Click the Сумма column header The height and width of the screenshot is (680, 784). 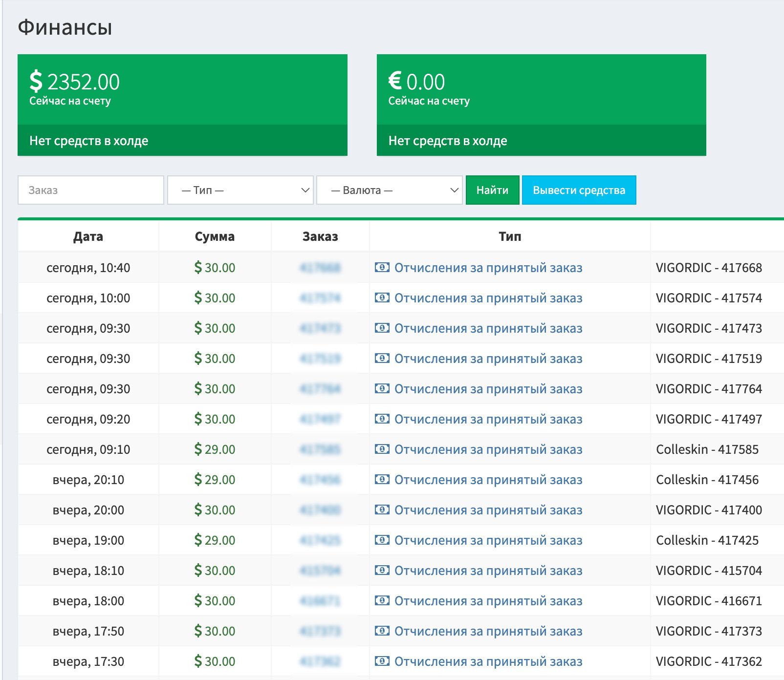point(215,236)
